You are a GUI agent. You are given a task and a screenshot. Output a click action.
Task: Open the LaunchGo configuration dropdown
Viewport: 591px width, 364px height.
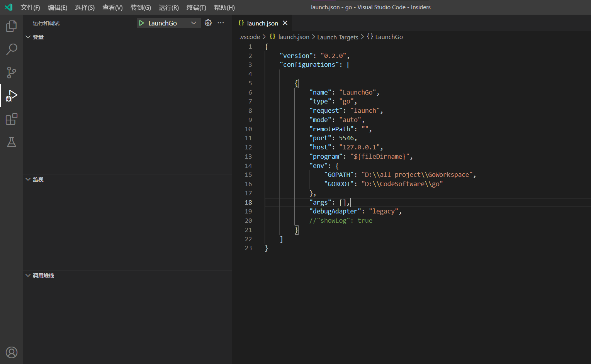(x=194, y=23)
